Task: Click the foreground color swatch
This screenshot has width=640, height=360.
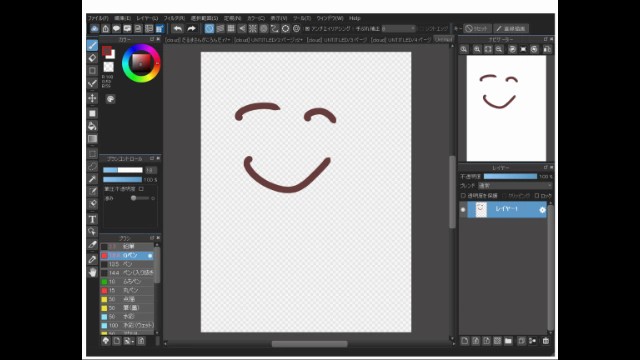Action: tap(107, 51)
